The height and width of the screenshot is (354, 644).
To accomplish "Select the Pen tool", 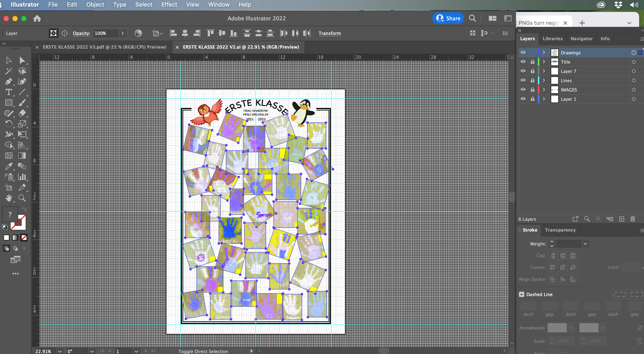I will coord(8,82).
